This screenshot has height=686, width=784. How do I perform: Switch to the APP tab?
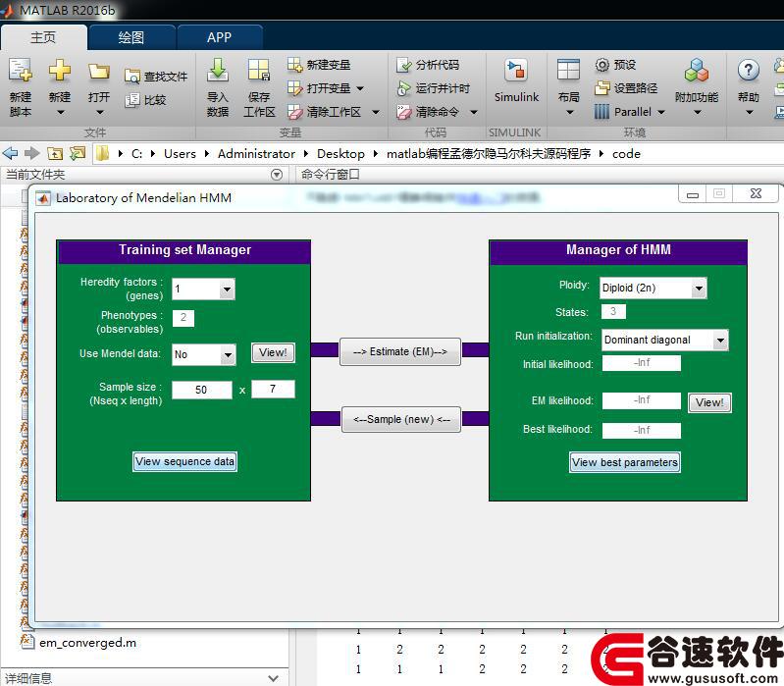pos(220,37)
